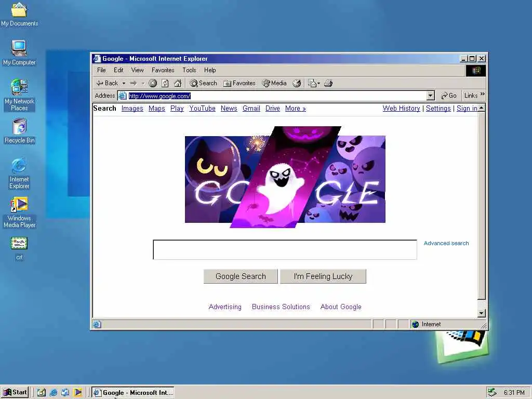This screenshot has width=532, height=399.
Task: Stop page loading with Stop icon
Action: tap(153, 83)
